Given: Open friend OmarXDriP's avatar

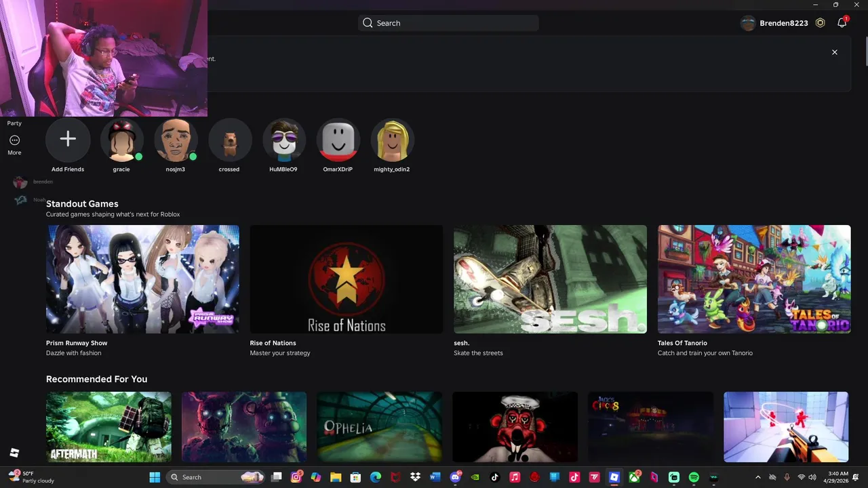Looking at the screenshot, I should pyautogui.click(x=338, y=140).
